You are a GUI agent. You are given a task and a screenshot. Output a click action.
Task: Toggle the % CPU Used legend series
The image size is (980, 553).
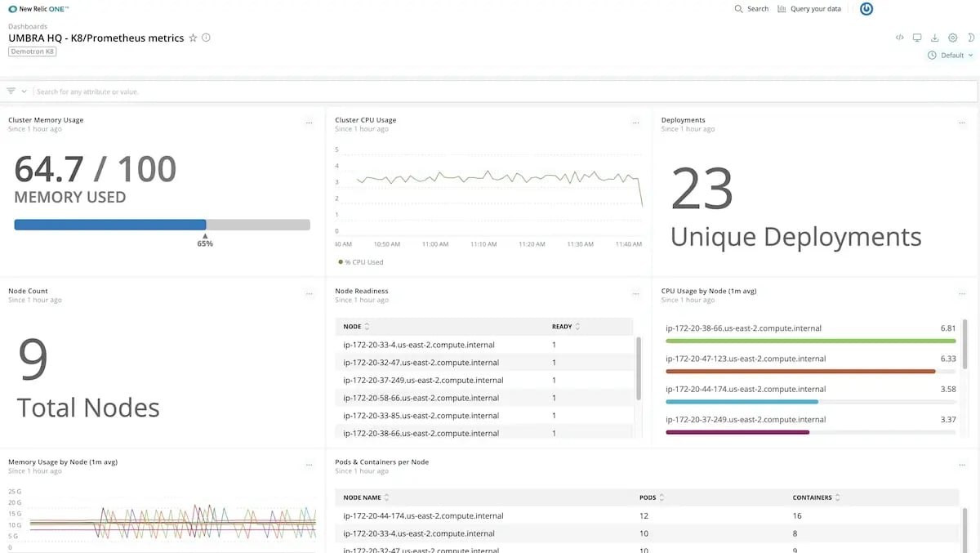359,261
